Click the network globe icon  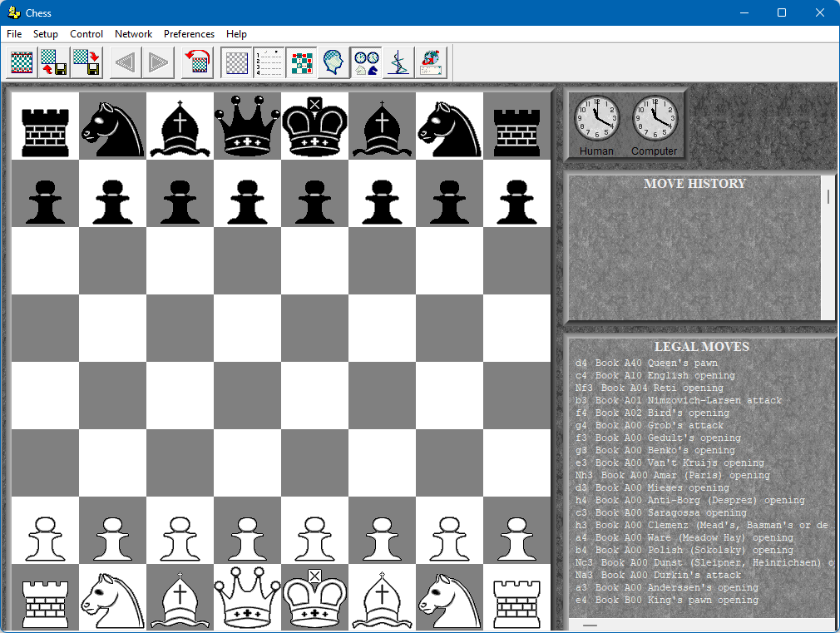[432, 62]
